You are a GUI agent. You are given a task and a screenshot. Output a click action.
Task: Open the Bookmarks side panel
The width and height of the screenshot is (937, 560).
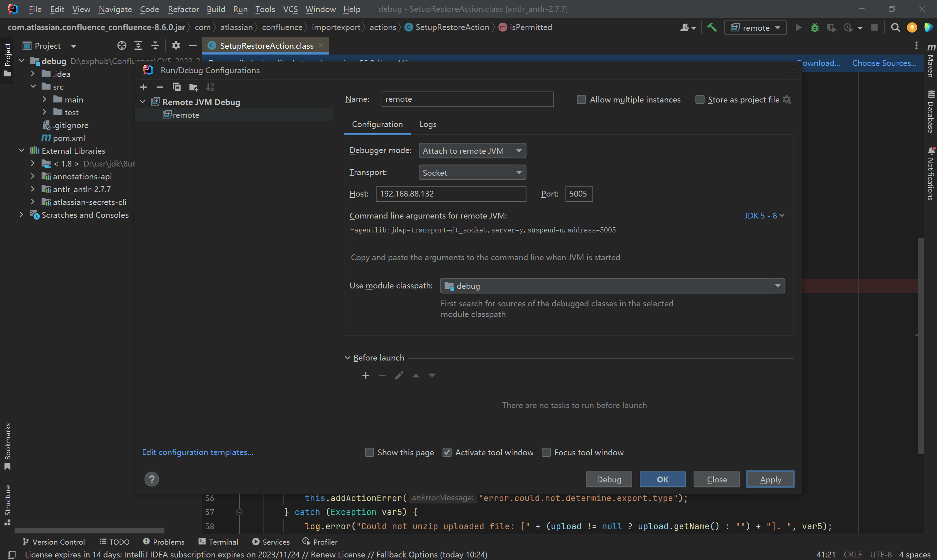(x=7, y=447)
